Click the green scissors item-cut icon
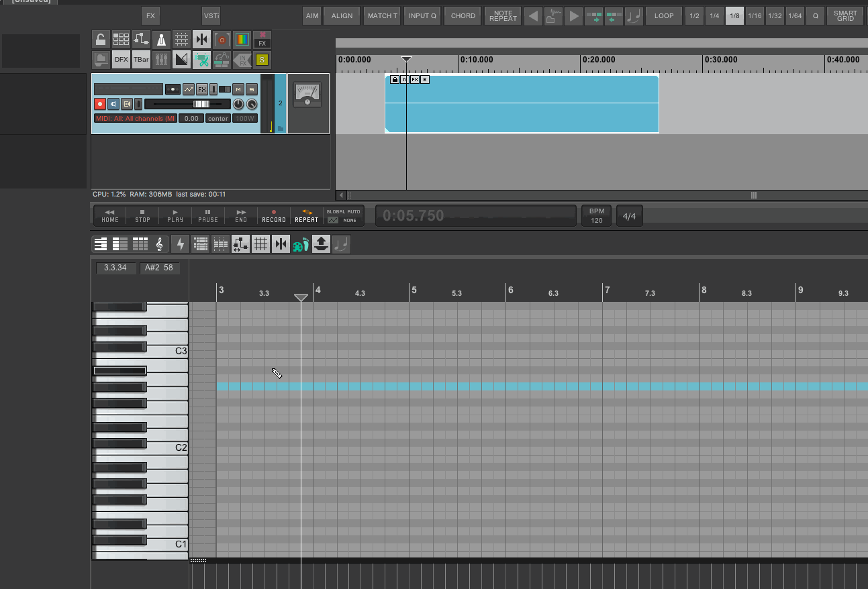Viewport: 868px width, 589px height. point(201,60)
